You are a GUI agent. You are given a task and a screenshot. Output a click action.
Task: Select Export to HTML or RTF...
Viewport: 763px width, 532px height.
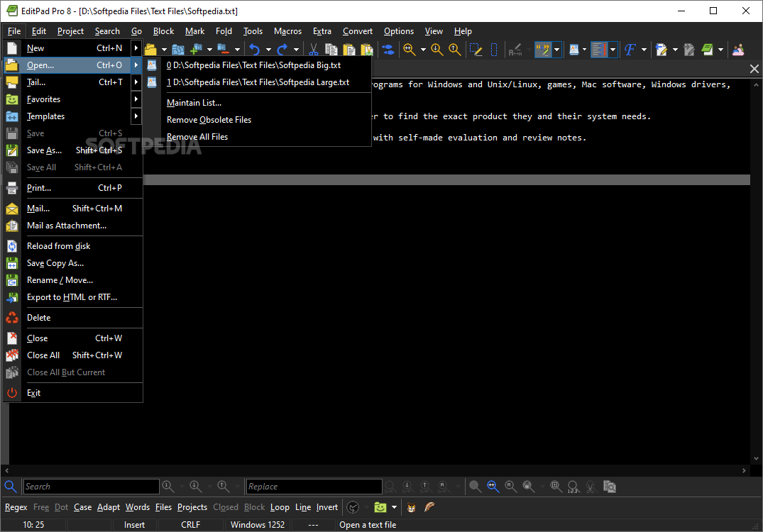tap(74, 297)
